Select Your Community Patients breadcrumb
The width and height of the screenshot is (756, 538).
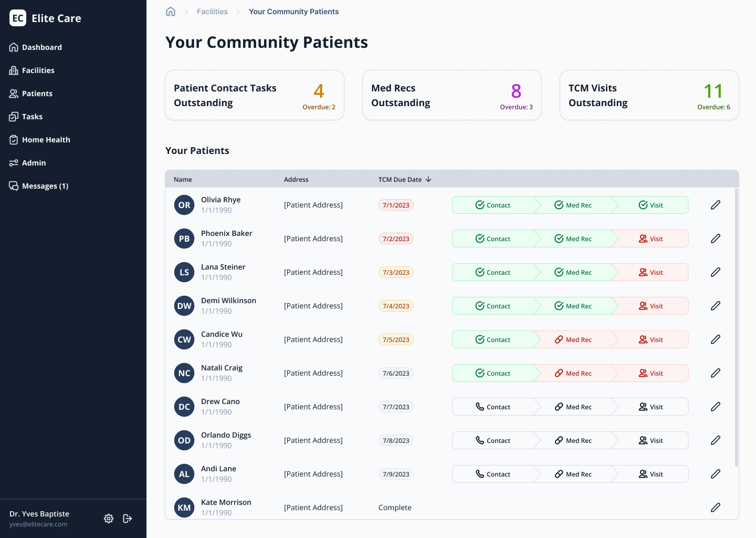(293, 11)
